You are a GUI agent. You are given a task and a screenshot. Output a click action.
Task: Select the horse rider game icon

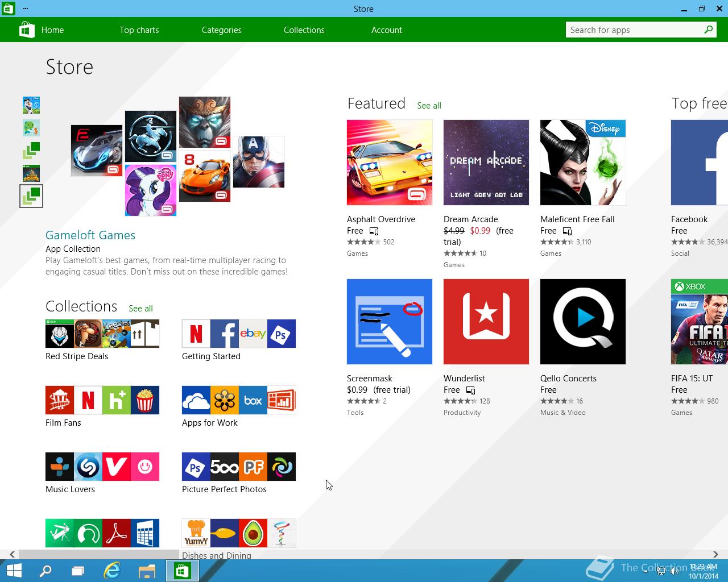point(151,136)
